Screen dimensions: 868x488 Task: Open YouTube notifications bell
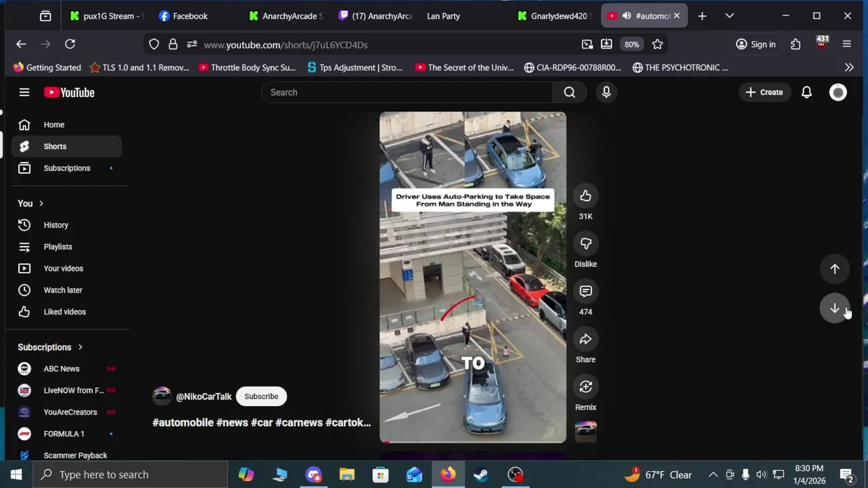(x=806, y=92)
